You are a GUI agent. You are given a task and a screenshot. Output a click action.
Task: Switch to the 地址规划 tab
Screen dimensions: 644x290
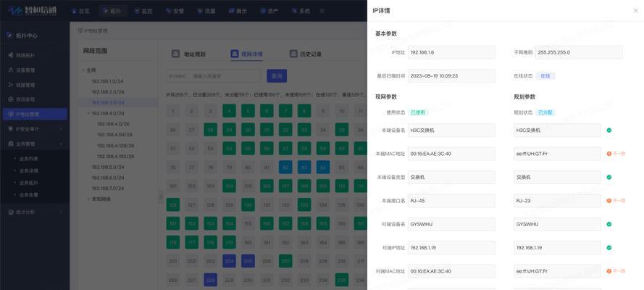pyautogui.click(x=188, y=54)
